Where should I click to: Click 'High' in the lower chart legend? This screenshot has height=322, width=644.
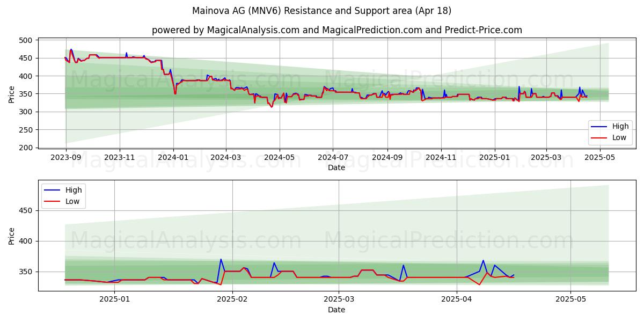pyautogui.click(x=74, y=190)
